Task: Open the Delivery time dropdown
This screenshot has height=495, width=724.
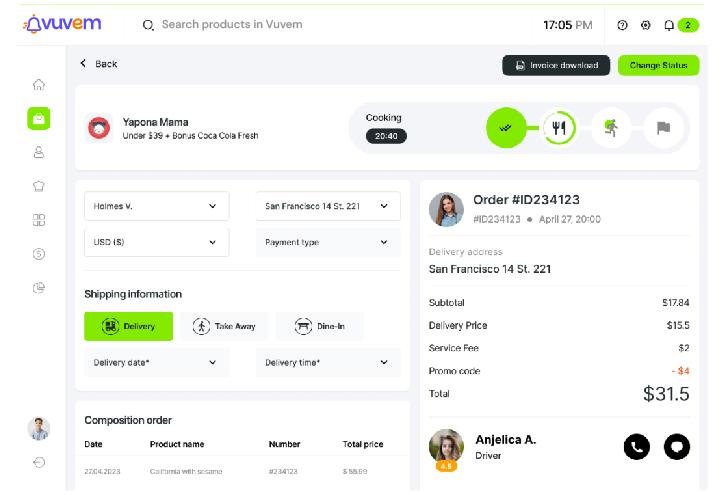Action: 328,362
